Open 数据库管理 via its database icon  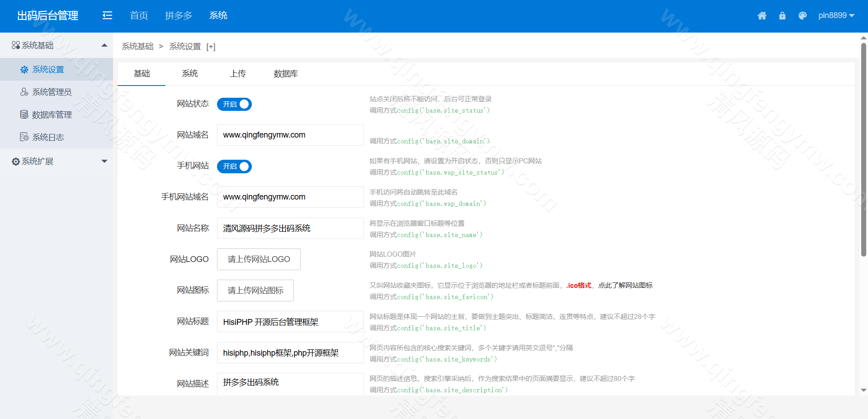click(x=24, y=114)
